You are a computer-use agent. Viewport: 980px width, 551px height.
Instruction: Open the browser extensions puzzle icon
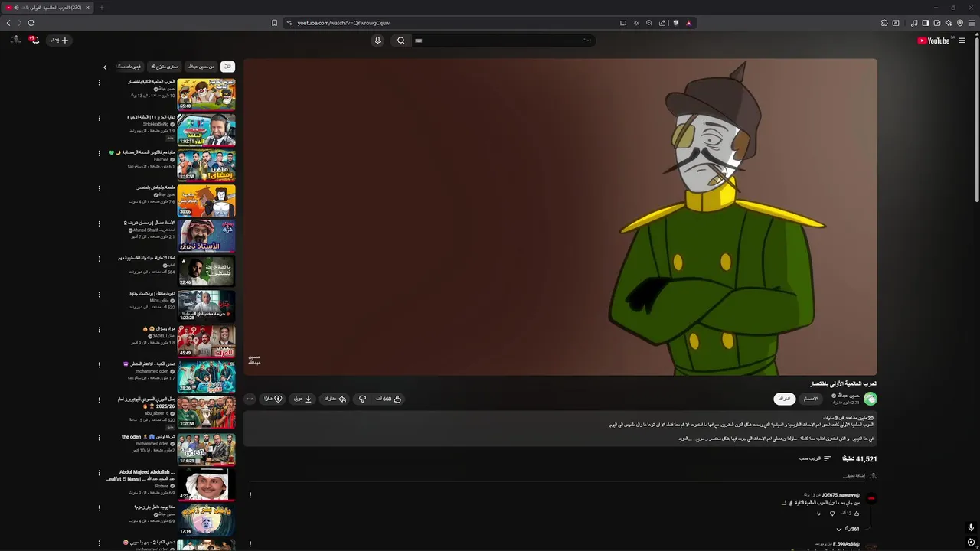(x=884, y=23)
